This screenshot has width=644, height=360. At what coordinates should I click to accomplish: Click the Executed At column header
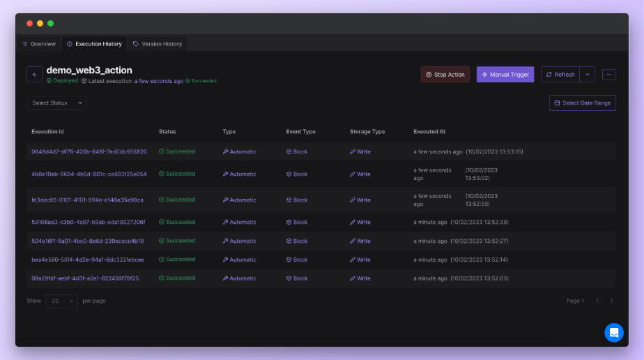pos(429,131)
